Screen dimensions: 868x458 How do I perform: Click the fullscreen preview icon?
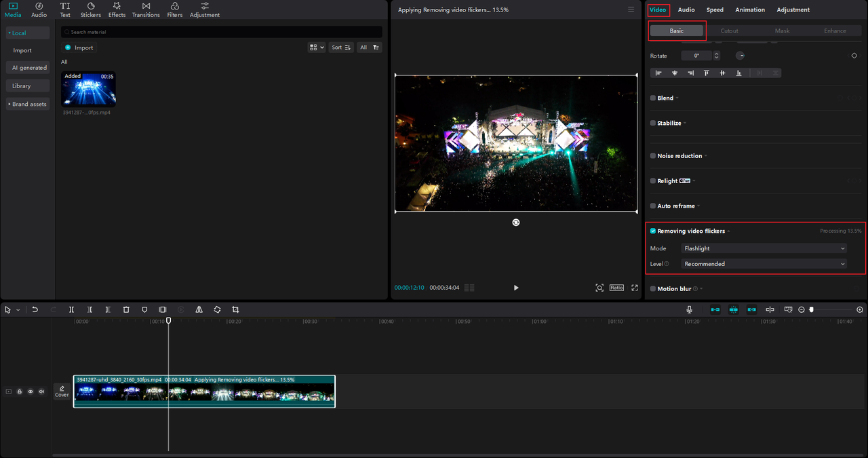pyautogui.click(x=635, y=288)
